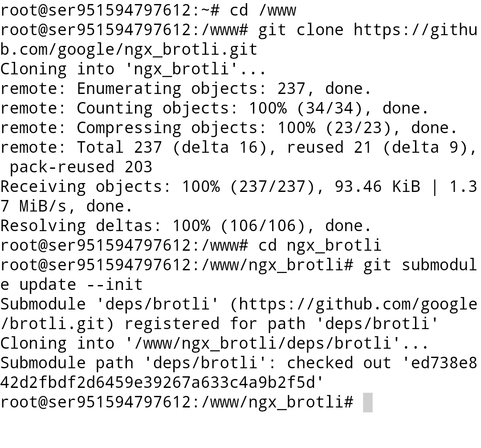Viewport: 481px width, 448px height.
Task: Click the 'pack-reused 203' text
Action: [81, 167]
